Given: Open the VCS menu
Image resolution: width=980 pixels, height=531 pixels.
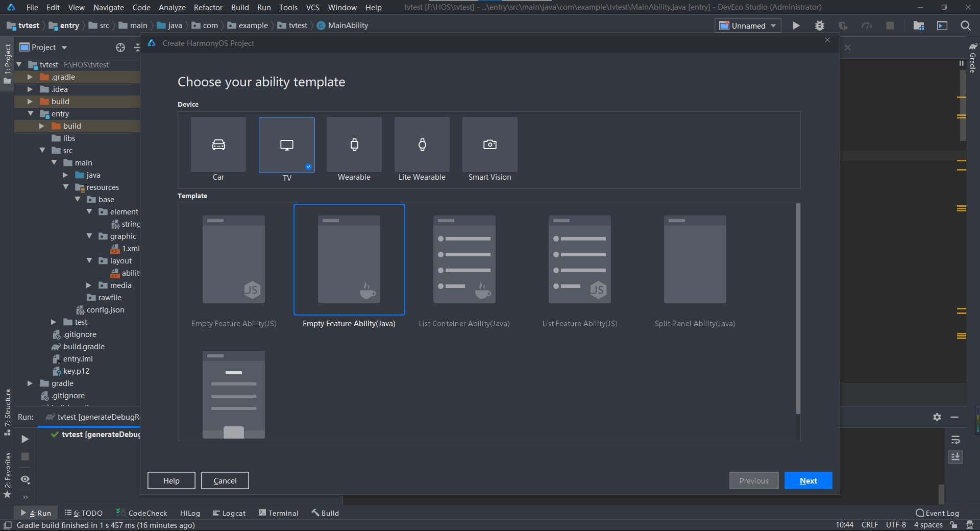Looking at the screenshot, I should [313, 7].
